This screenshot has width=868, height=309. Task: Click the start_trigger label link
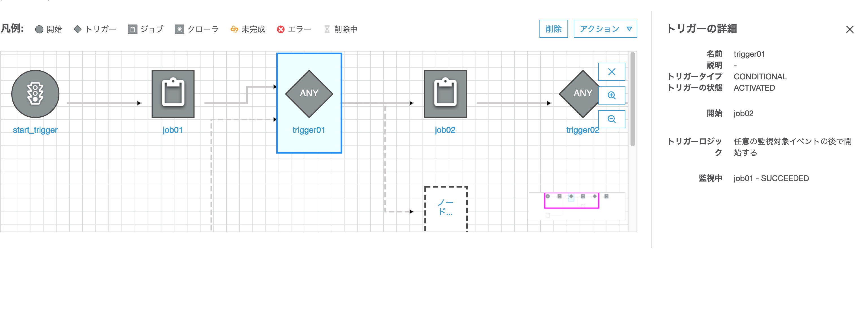tap(35, 130)
